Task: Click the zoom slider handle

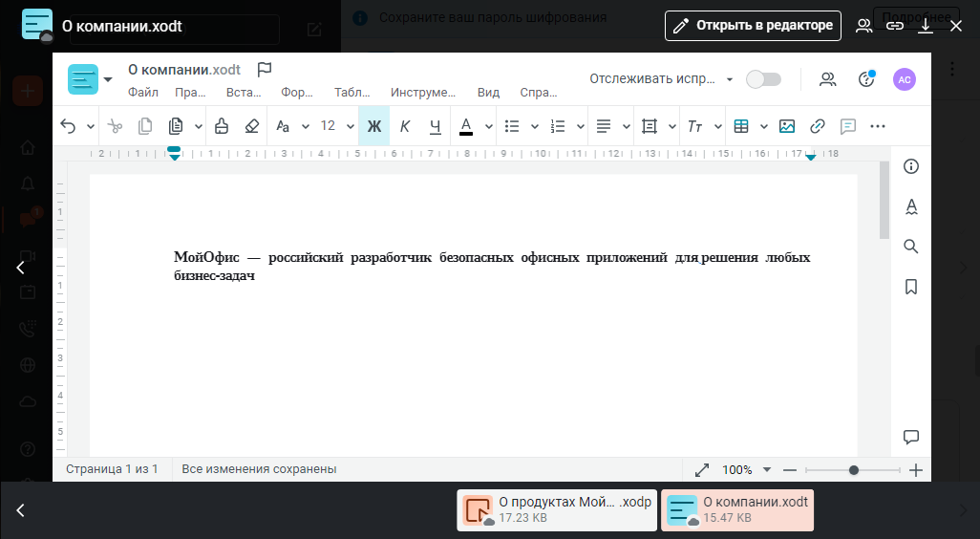Action: coord(854,470)
